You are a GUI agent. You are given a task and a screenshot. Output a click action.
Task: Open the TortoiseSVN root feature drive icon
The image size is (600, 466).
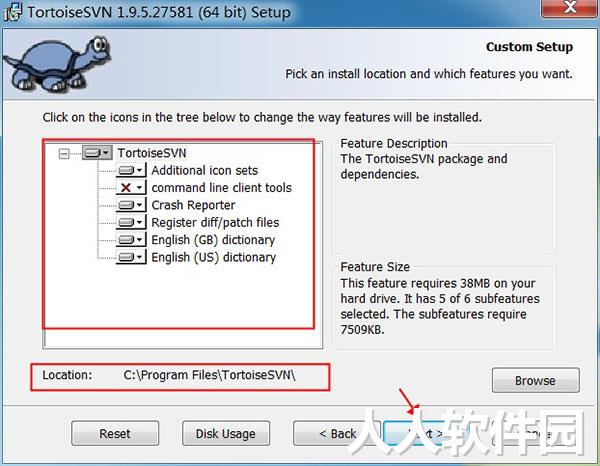point(97,153)
